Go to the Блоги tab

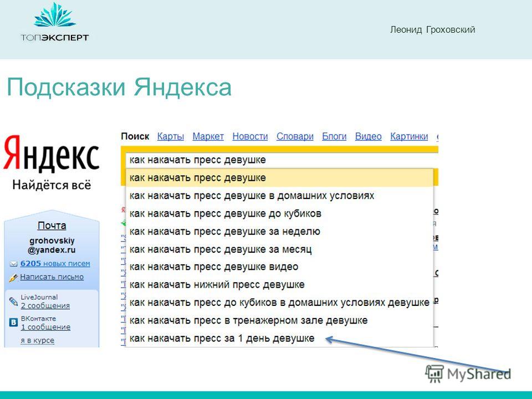334,136
